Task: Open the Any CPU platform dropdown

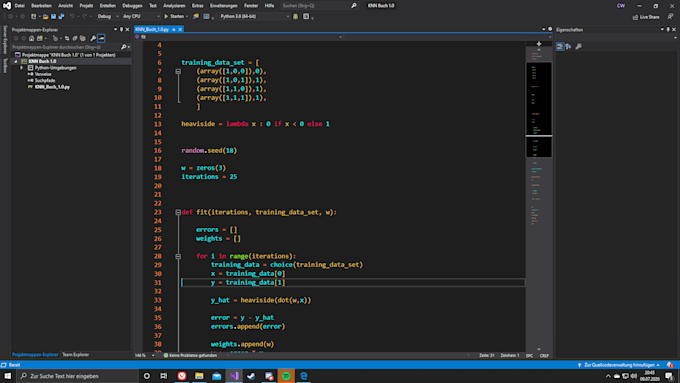Action: [x=141, y=16]
